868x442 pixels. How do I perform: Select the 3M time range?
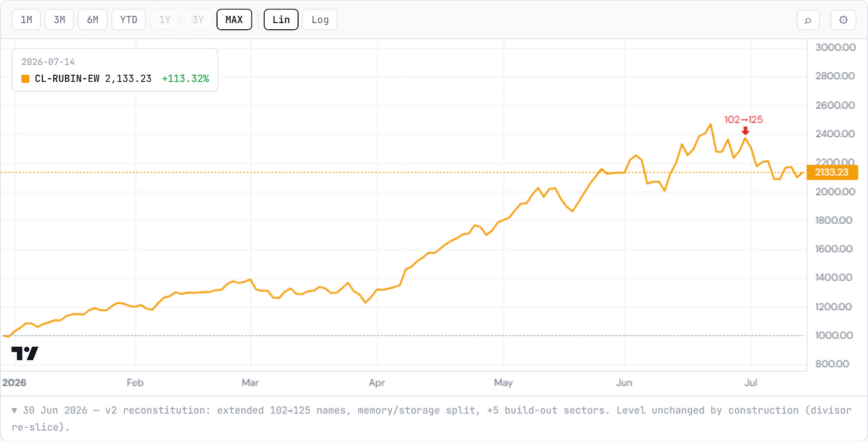pyautogui.click(x=59, y=20)
